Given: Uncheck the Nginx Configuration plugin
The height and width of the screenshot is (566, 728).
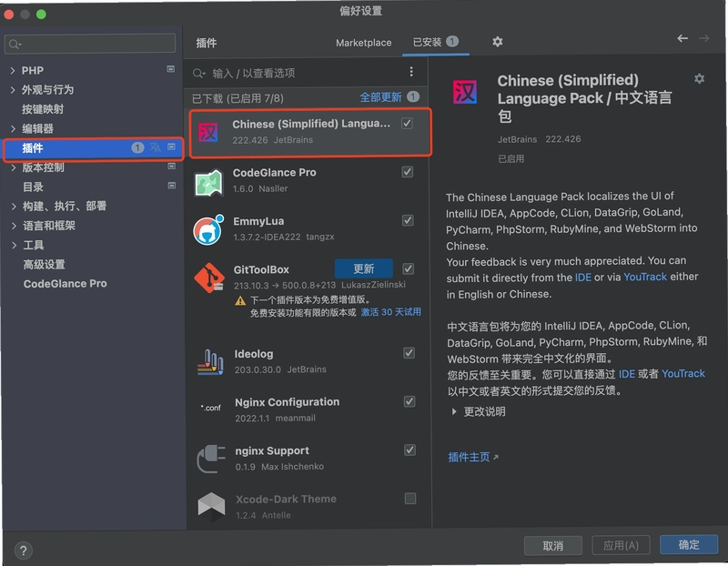Looking at the screenshot, I should click(x=409, y=401).
